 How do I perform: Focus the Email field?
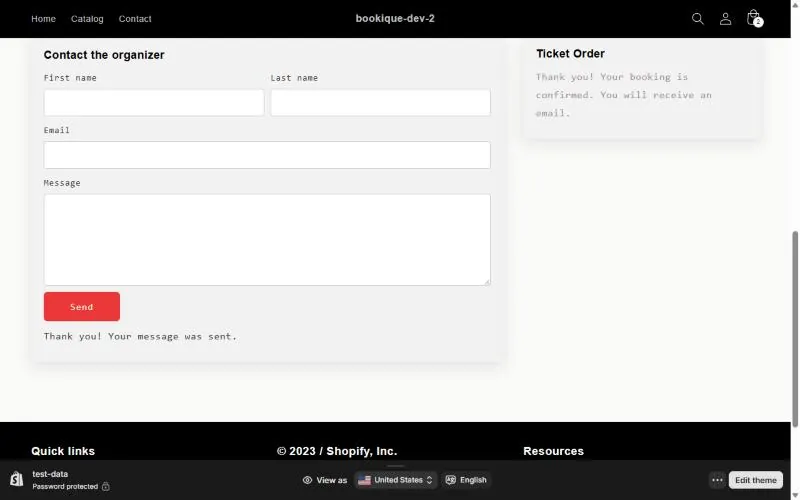pos(267,155)
